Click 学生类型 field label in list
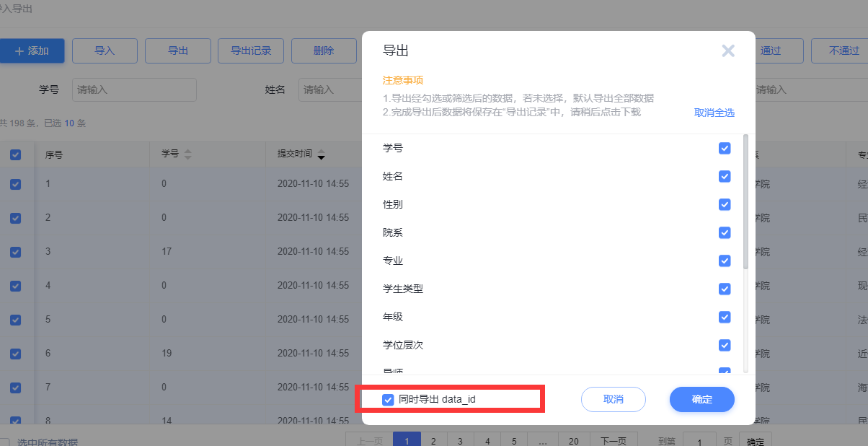The image size is (868, 446). point(403,289)
